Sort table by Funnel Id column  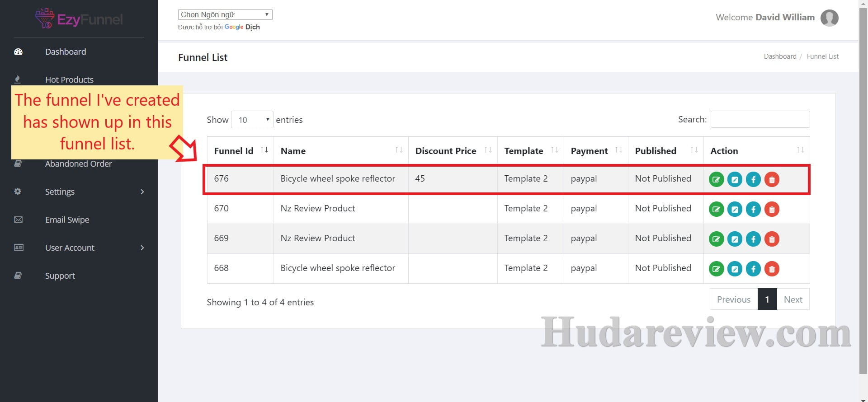click(241, 151)
